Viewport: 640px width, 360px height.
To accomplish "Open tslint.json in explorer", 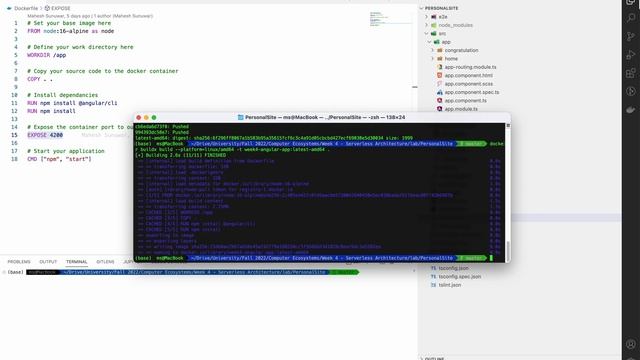I will tap(449, 285).
